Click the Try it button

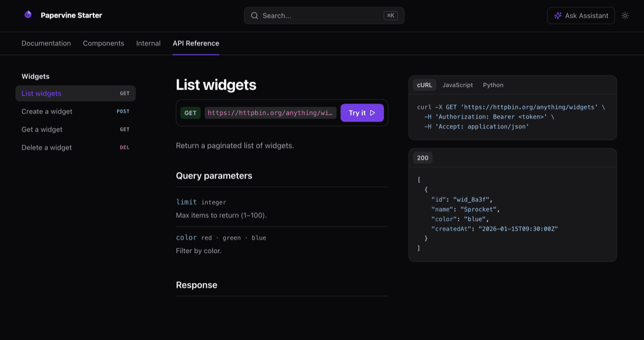tap(362, 113)
